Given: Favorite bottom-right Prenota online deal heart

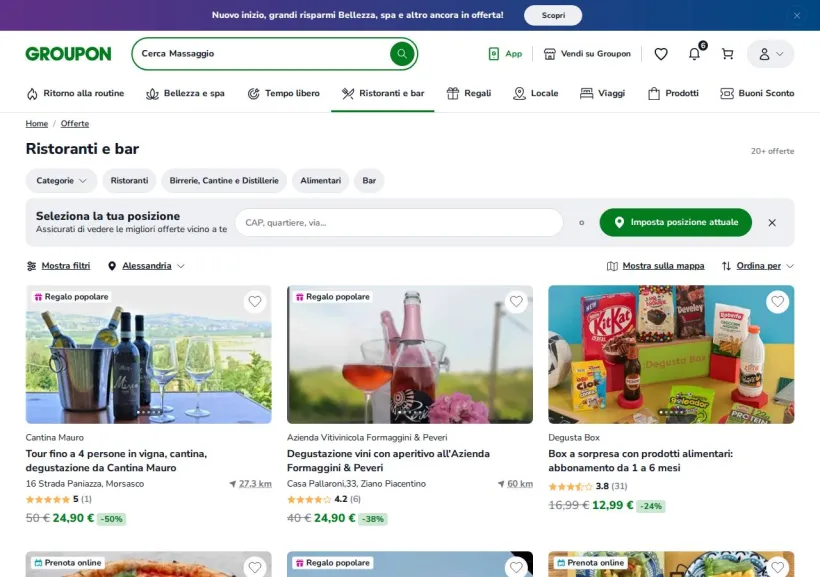Looking at the screenshot, I should coord(778,567).
